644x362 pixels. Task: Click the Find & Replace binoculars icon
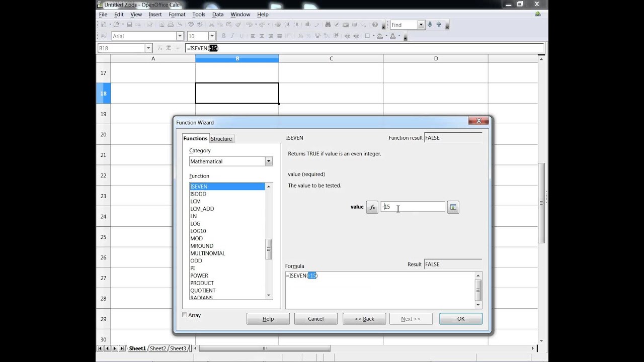point(328,25)
